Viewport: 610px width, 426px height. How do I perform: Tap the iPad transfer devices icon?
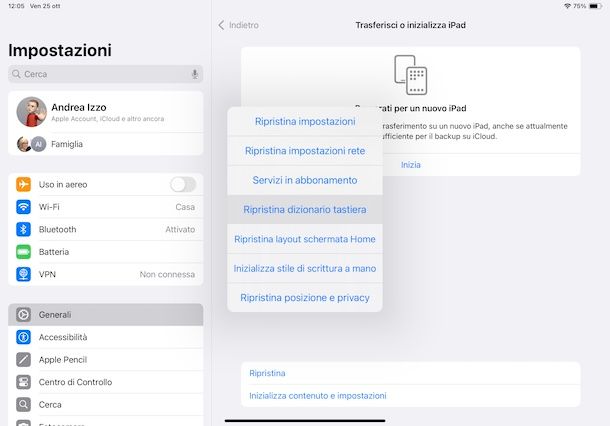(x=410, y=75)
